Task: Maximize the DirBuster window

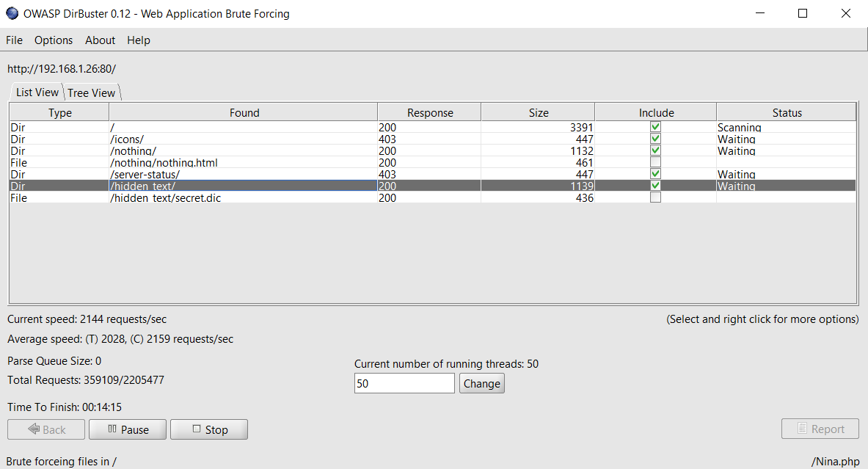Action: (803, 14)
